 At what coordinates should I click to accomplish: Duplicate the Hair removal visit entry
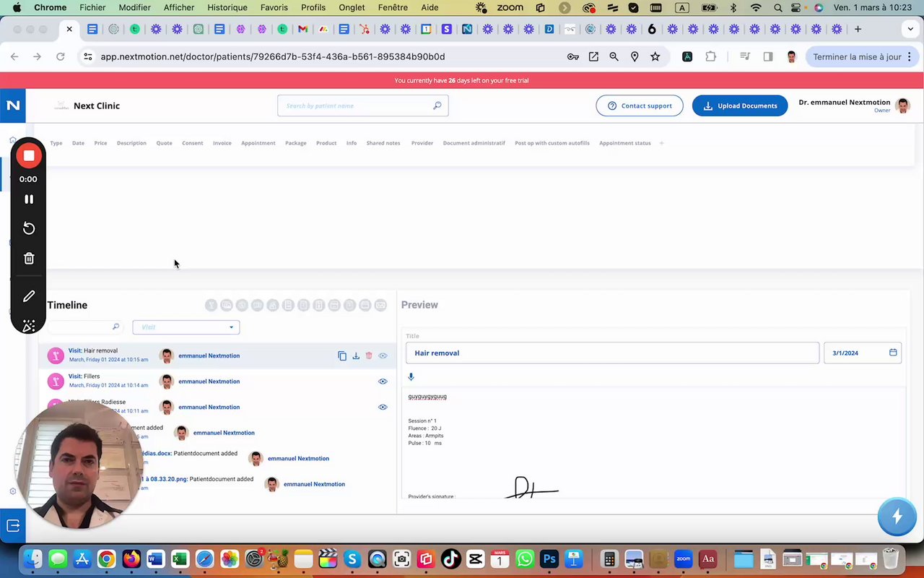tap(342, 355)
